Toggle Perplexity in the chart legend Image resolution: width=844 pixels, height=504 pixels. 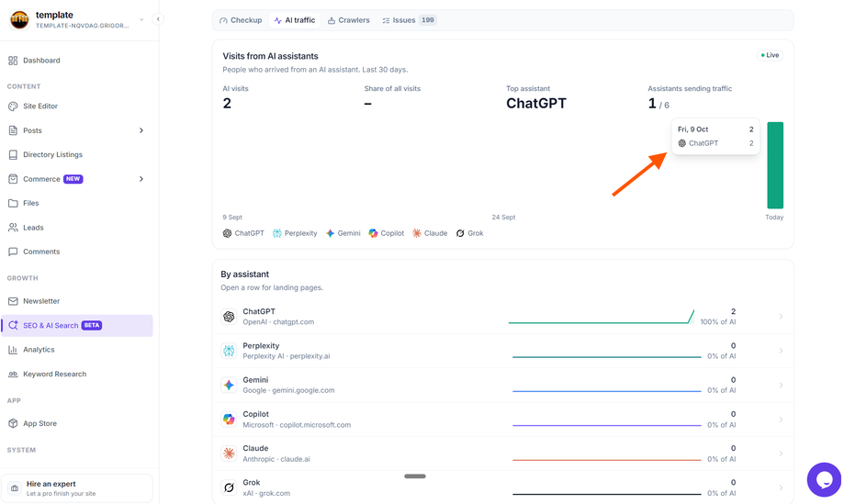(x=295, y=233)
